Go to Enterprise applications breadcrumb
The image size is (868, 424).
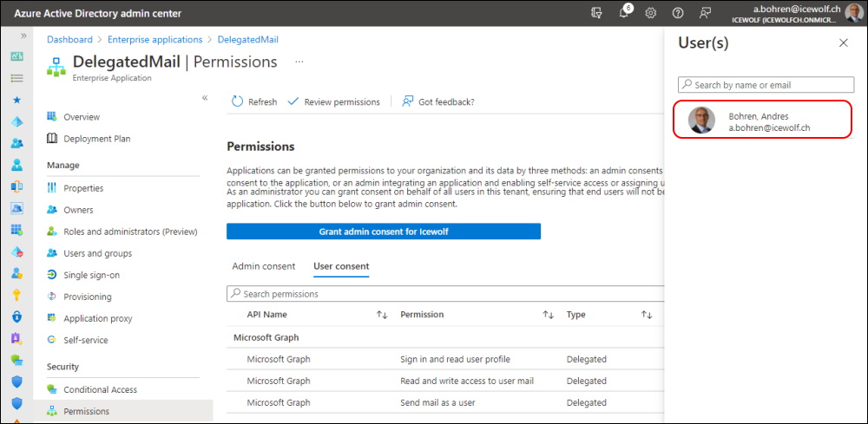tap(155, 40)
